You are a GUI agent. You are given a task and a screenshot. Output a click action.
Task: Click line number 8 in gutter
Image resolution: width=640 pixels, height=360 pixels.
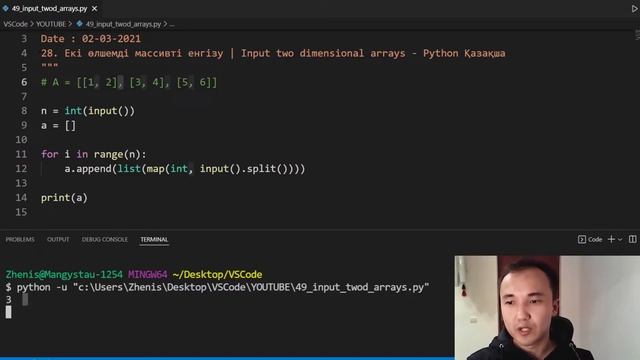[24, 111]
